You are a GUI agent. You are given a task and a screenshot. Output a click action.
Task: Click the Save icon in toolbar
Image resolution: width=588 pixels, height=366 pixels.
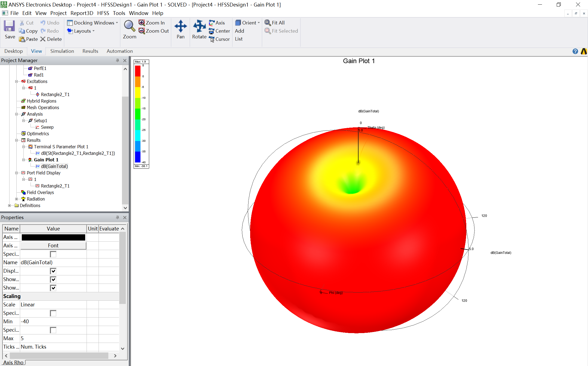point(9,26)
